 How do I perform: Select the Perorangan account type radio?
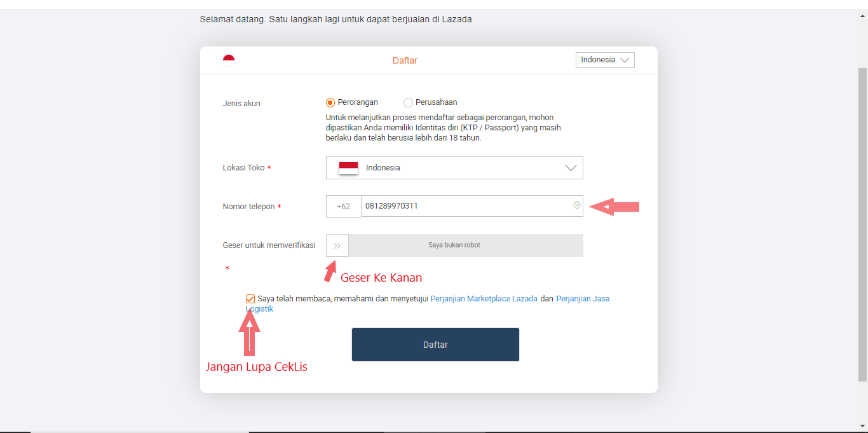[330, 102]
